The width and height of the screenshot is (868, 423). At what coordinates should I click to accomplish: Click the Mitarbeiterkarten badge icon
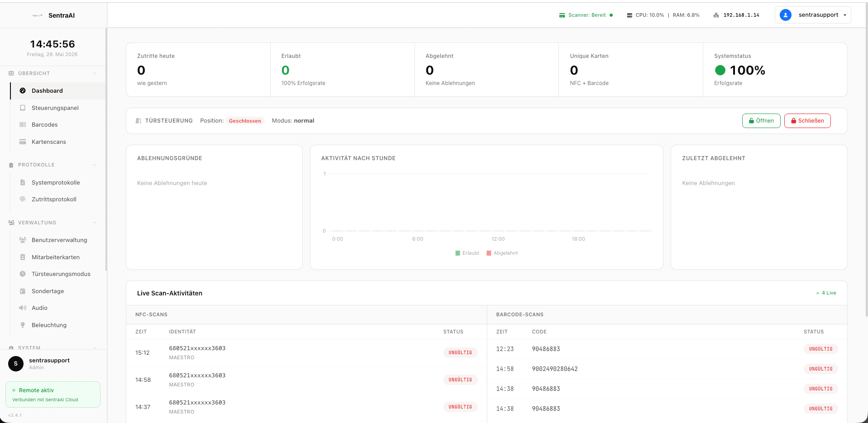pos(23,257)
